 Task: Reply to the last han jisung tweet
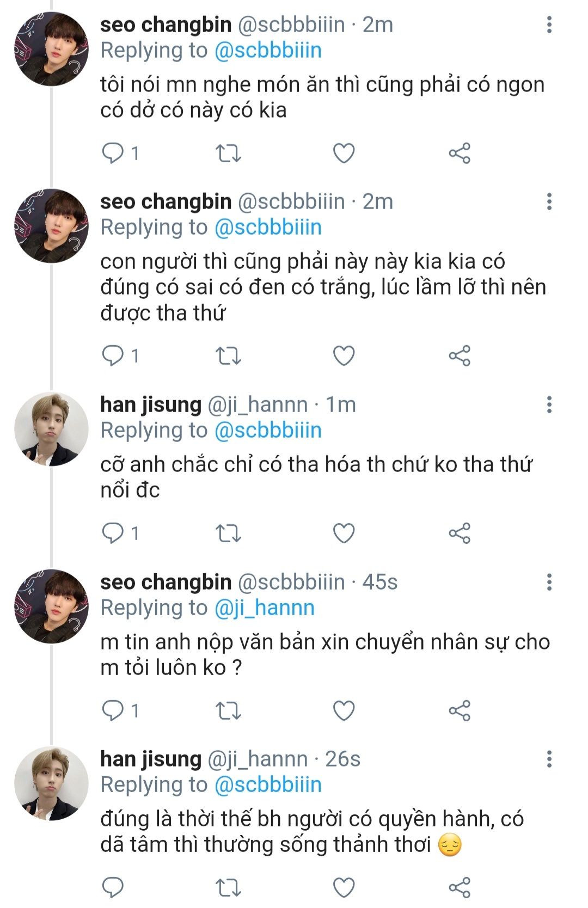113,888
